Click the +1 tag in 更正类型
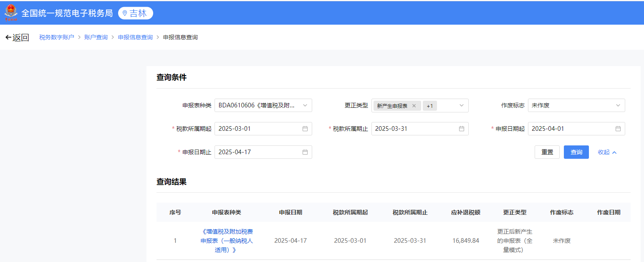The image size is (644, 262). coord(430,106)
